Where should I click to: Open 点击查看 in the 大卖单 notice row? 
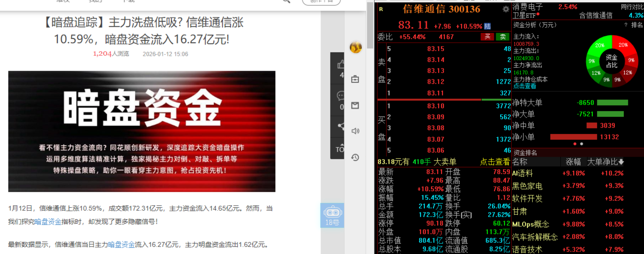495,162
